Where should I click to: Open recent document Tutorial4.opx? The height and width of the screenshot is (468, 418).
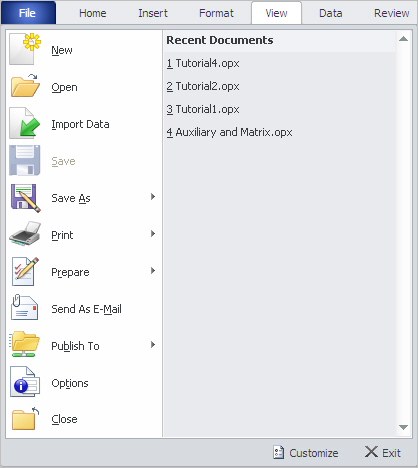coord(203,63)
